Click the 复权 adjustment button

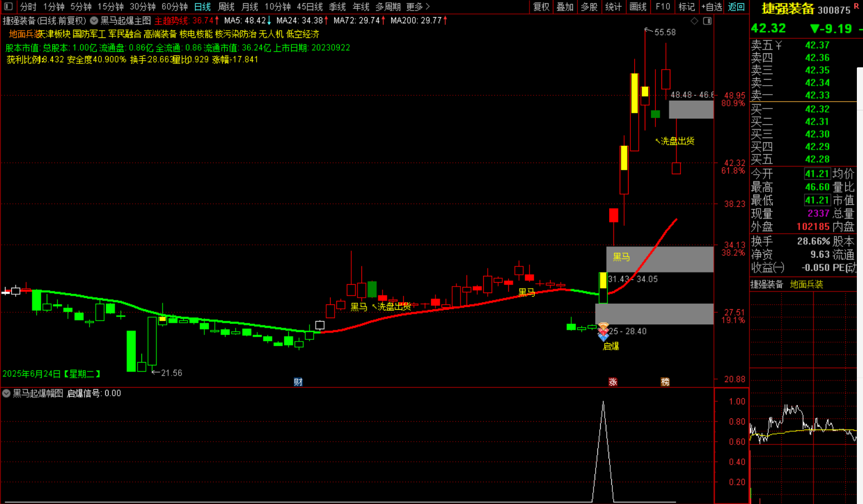pos(541,7)
